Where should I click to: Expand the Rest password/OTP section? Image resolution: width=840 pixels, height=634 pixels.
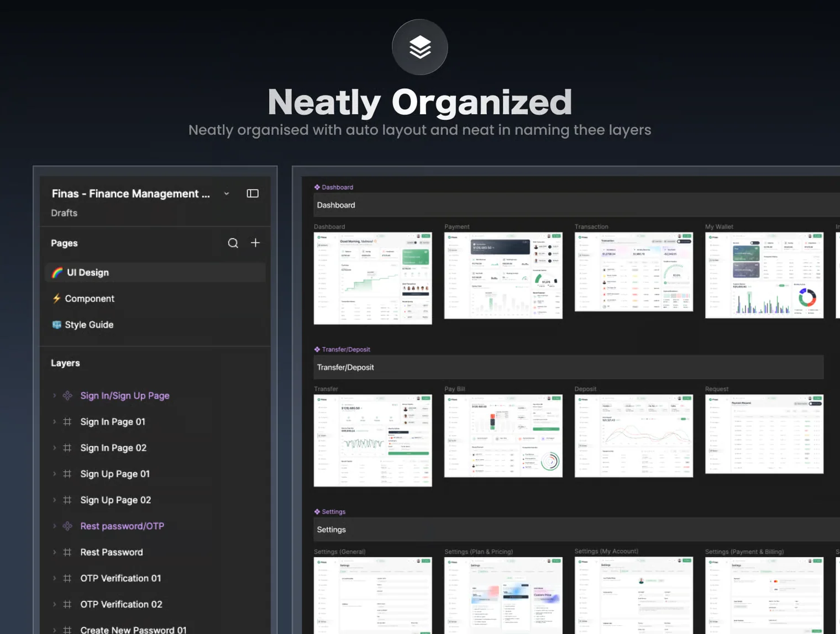pos(54,526)
